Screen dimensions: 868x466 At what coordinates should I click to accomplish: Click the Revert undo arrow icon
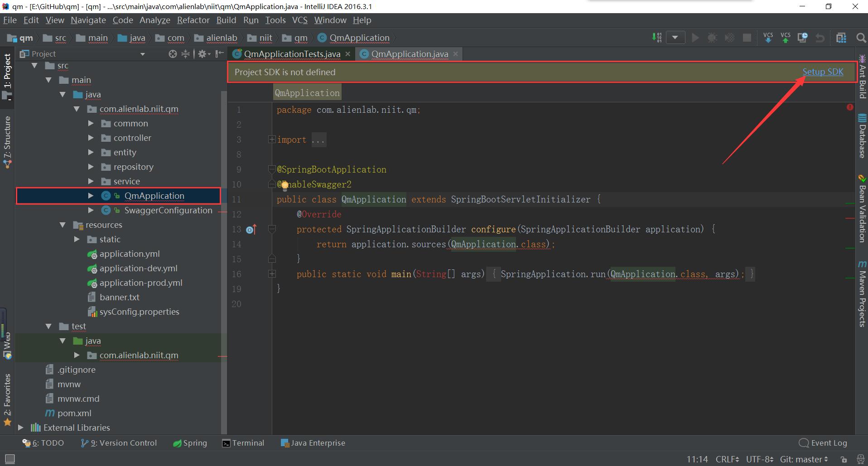point(820,38)
